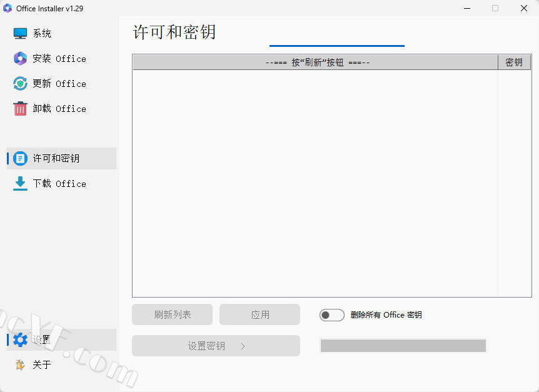Toggle 删除所有 Office 密钥 switch
The width and height of the screenshot is (539, 392).
[x=332, y=314]
